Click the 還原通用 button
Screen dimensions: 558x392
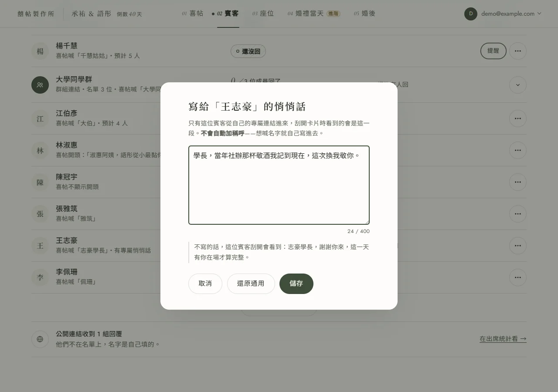tap(251, 284)
